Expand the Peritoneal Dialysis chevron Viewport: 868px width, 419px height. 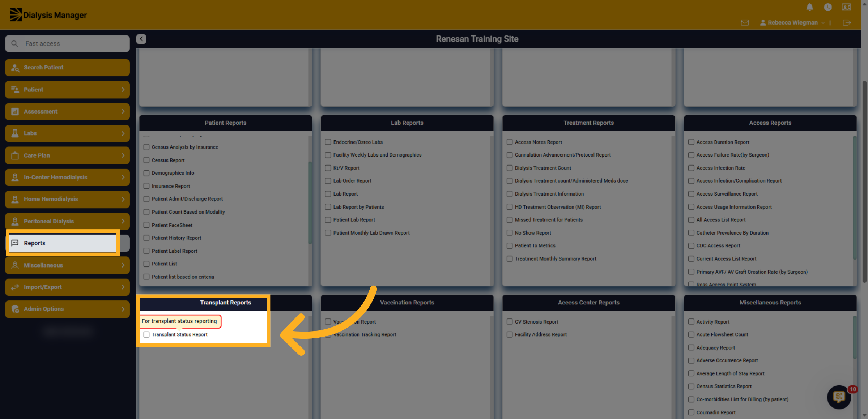[123, 221]
